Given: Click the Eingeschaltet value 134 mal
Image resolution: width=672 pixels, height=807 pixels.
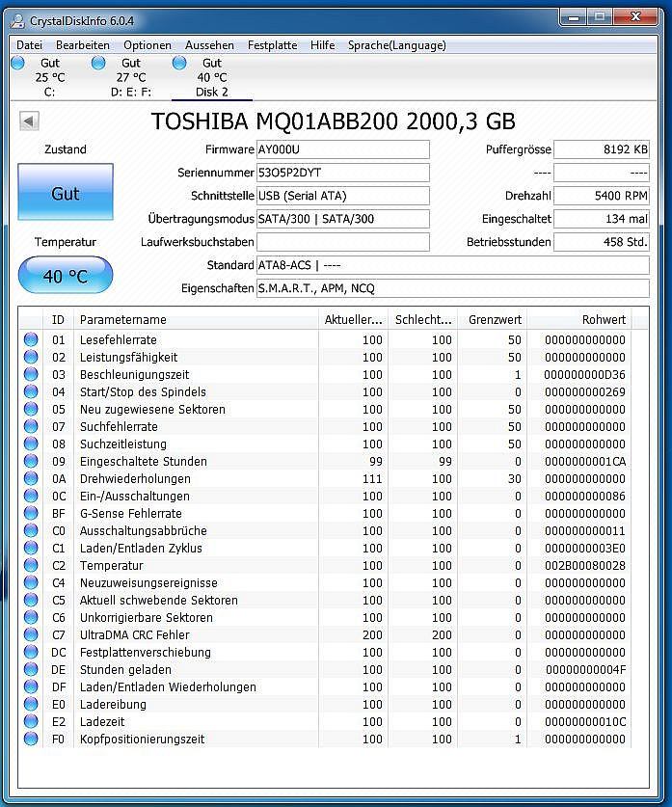Looking at the screenshot, I should (x=602, y=219).
